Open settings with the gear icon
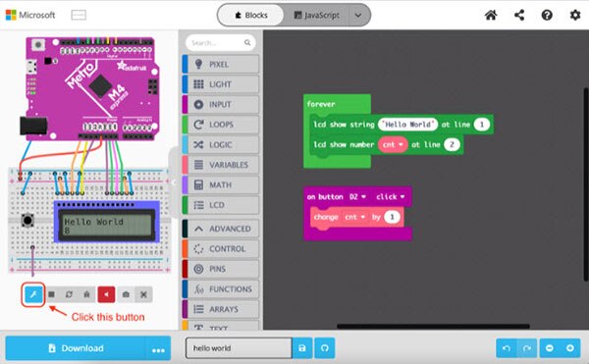This screenshot has width=589, height=364. click(574, 15)
